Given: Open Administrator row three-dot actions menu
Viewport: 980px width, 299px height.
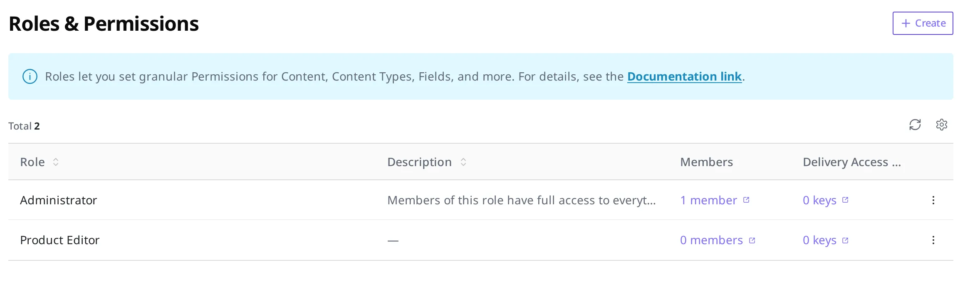Looking at the screenshot, I should pyautogui.click(x=933, y=200).
